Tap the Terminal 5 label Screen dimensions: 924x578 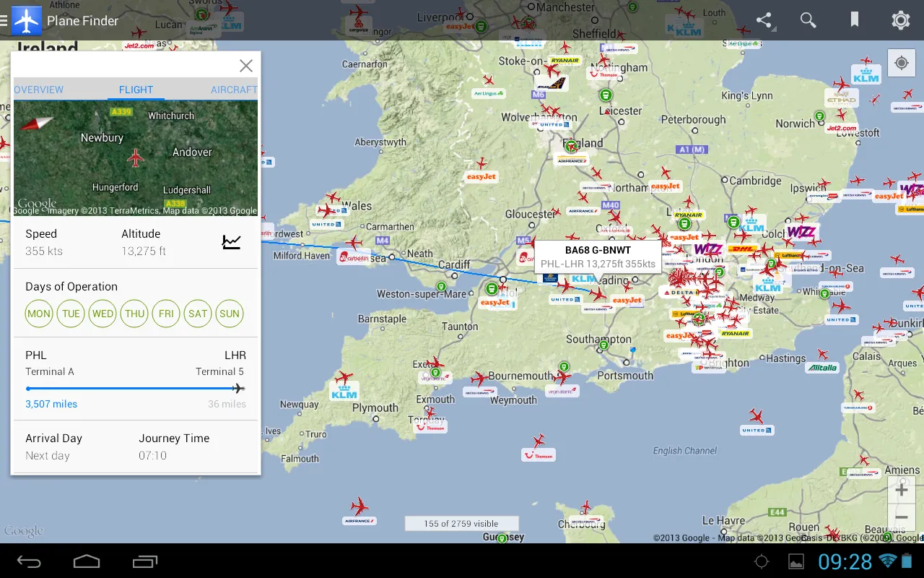[219, 371]
